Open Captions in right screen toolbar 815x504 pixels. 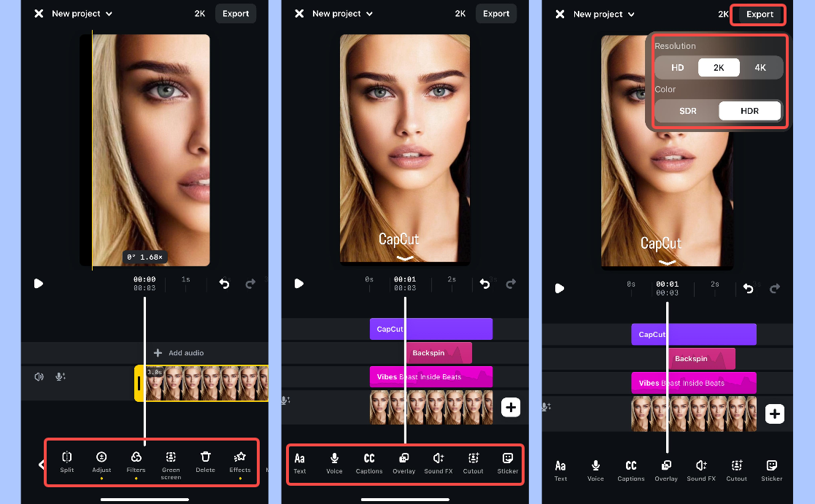pyautogui.click(x=631, y=470)
